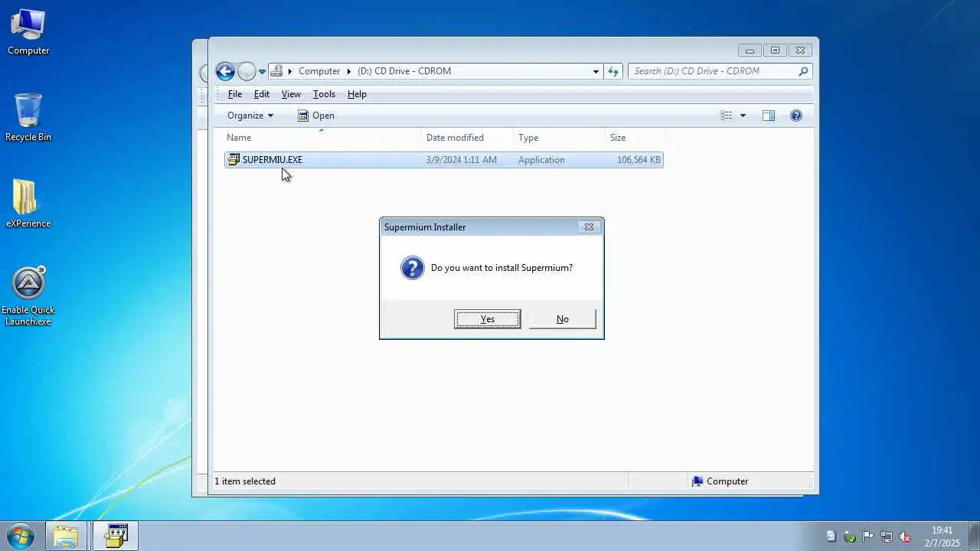Sort by Date modified column header
Image resolution: width=980 pixels, height=551 pixels.
coord(467,138)
